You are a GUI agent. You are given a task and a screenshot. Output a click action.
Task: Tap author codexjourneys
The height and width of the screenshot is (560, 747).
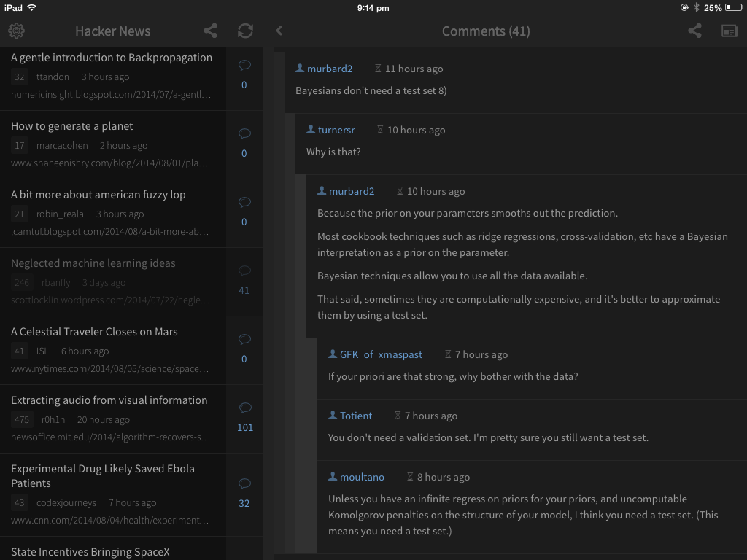(x=66, y=503)
